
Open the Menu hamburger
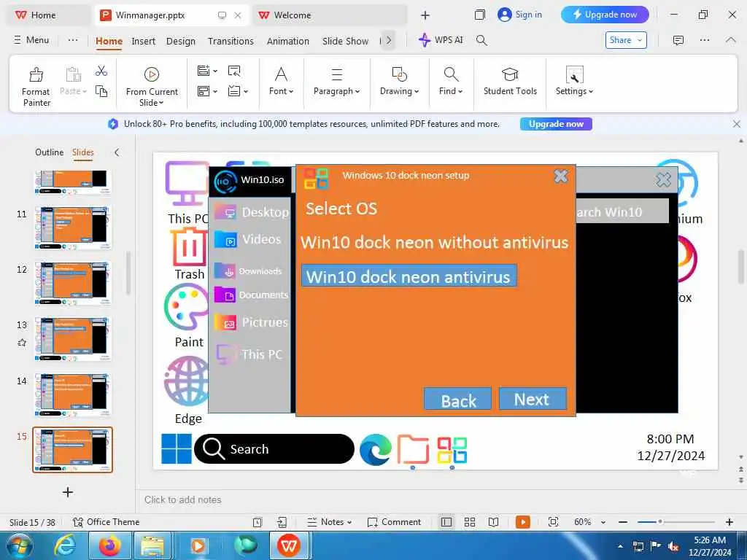[x=31, y=40]
